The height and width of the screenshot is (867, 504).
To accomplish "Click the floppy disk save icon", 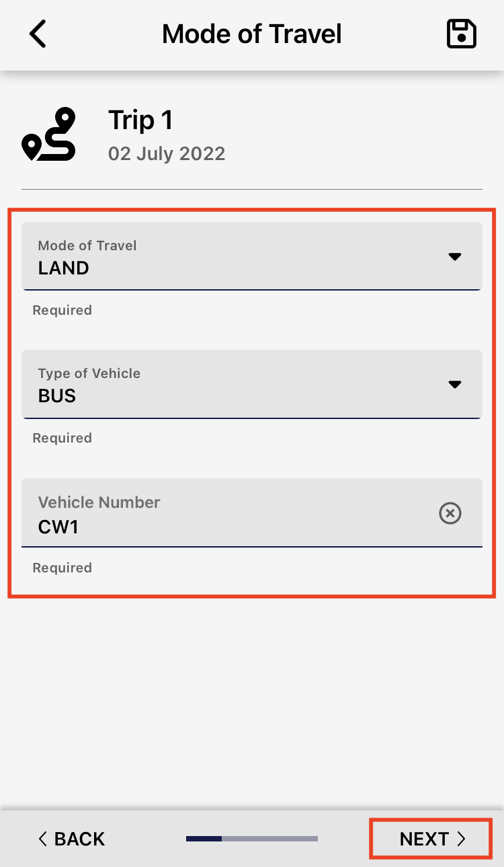I will coord(462,34).
